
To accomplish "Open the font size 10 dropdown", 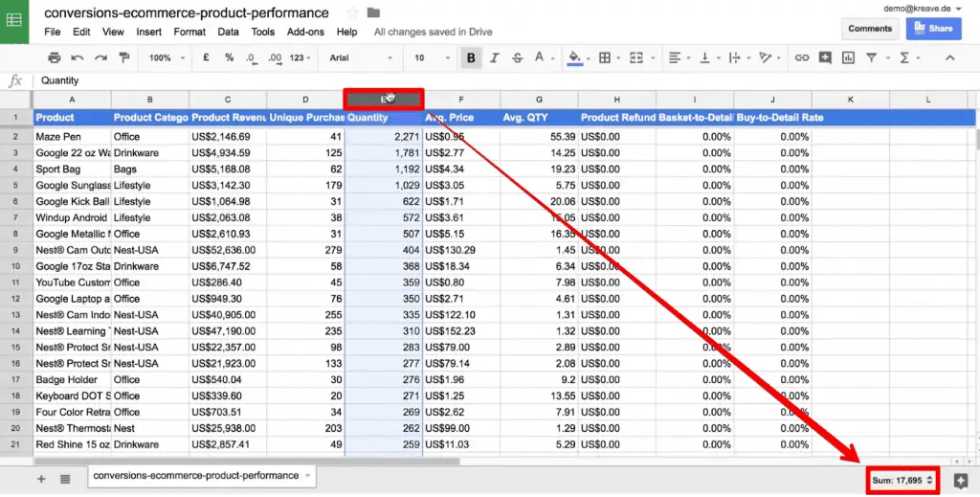I will [x=432, y=57].
